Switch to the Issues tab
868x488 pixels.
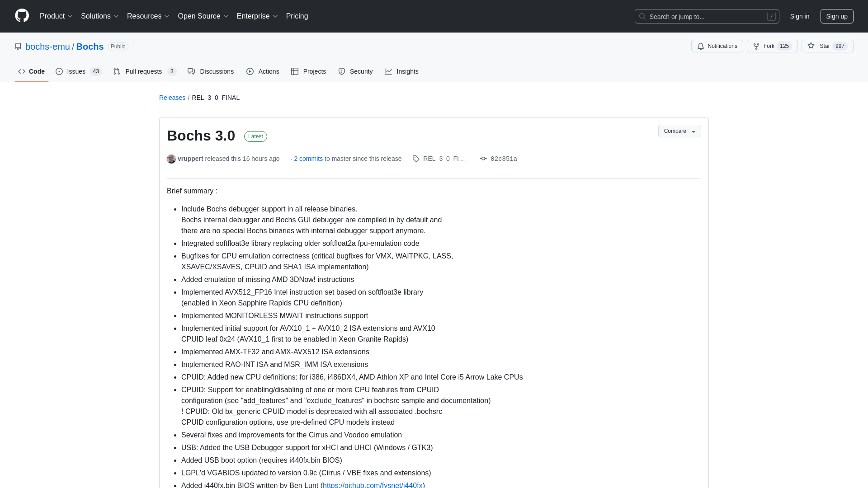pyautogui.click(x=79, y=71)
